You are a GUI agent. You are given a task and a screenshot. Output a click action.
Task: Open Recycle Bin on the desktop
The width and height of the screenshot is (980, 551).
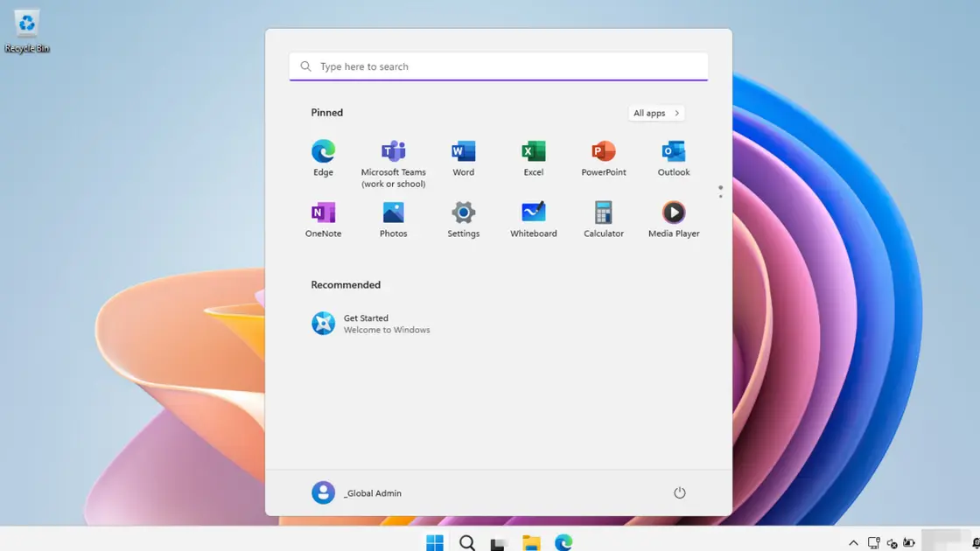click(x=27, y=31)
